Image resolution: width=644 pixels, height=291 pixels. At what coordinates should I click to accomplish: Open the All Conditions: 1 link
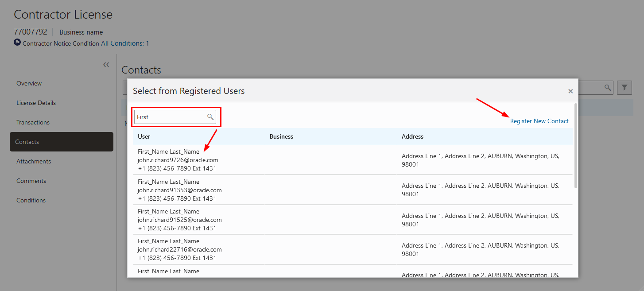125,43
